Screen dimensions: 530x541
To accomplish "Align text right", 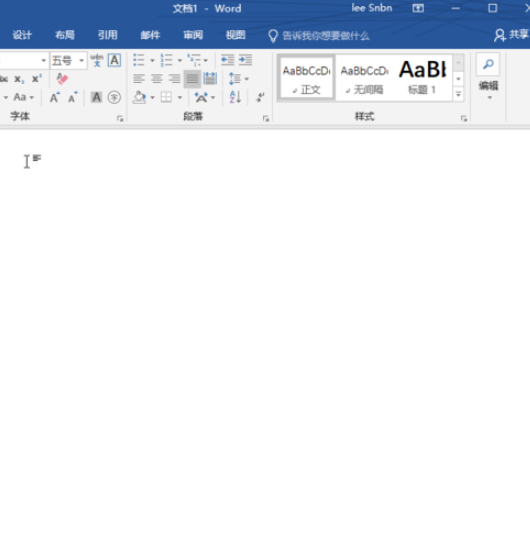I will pos(175,79).
